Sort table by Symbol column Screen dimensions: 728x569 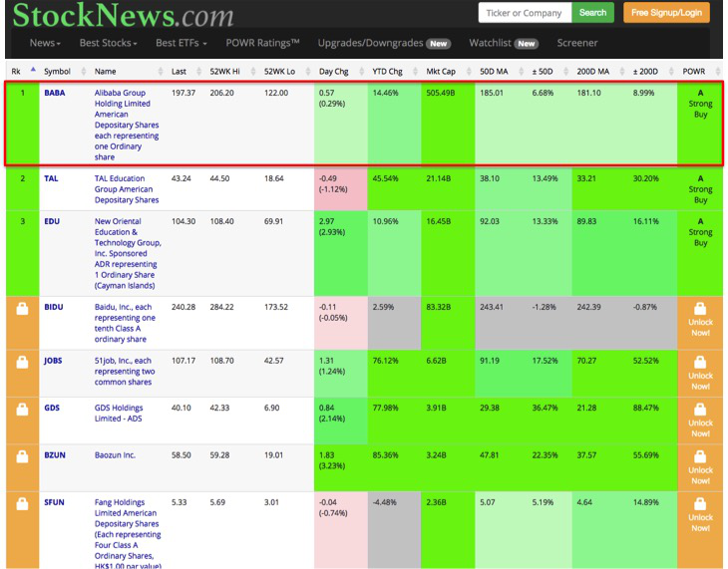[64, 71]
